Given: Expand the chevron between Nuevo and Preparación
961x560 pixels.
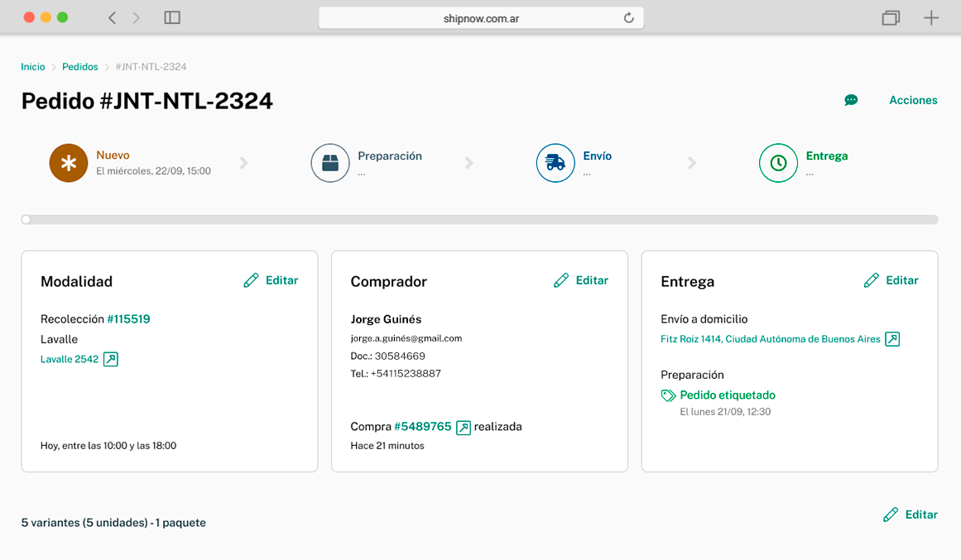Looking at the screenshot, I should (243, 163).
